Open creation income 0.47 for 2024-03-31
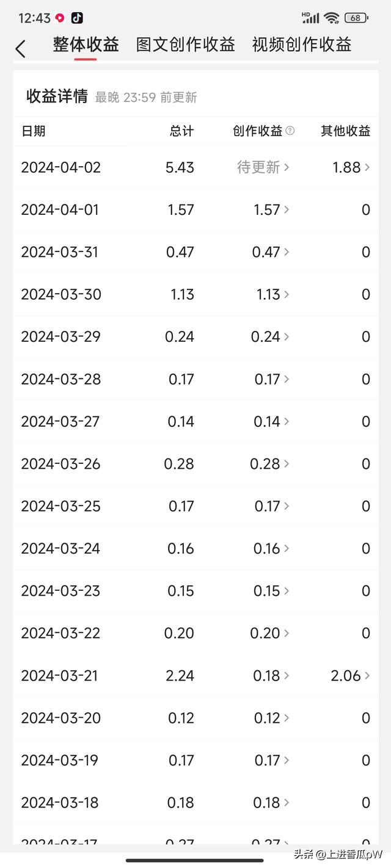This screenshot has height=868, width=391. 271,252
